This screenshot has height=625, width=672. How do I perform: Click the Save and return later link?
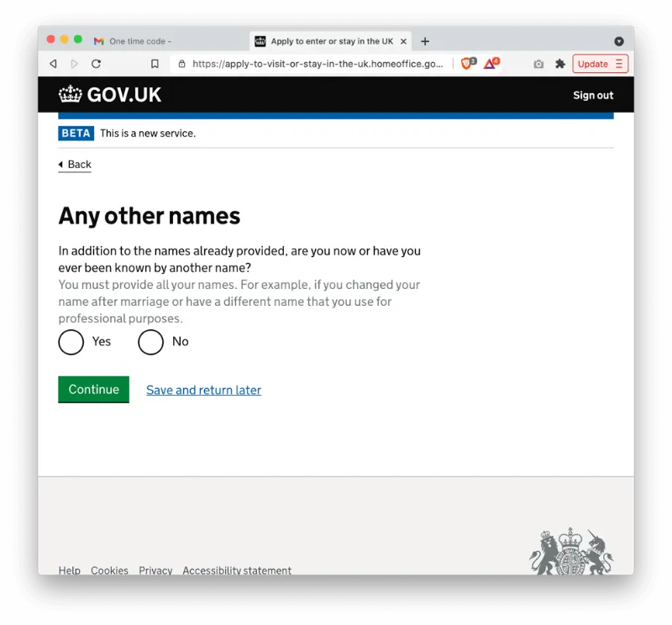click(x=203, y=390)
